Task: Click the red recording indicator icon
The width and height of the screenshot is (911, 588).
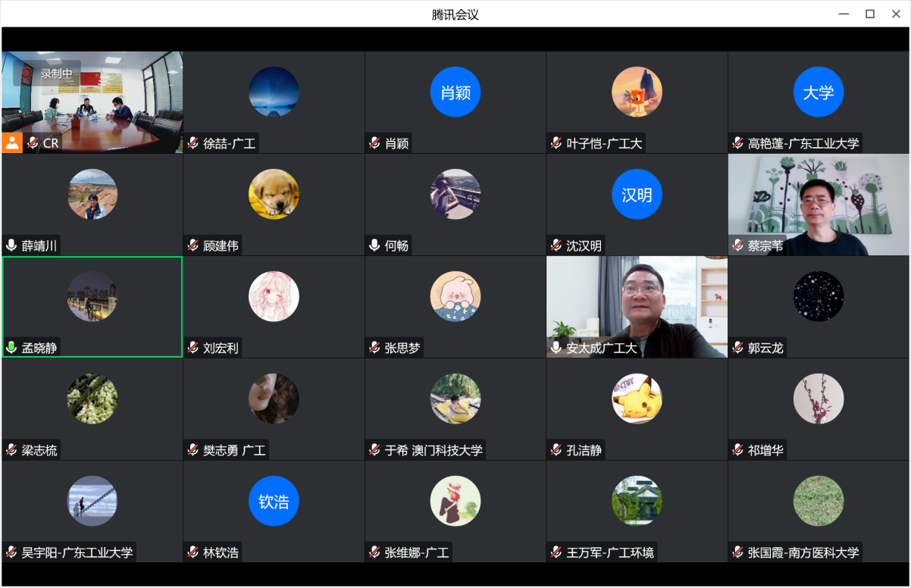Action: coord(27,73)
